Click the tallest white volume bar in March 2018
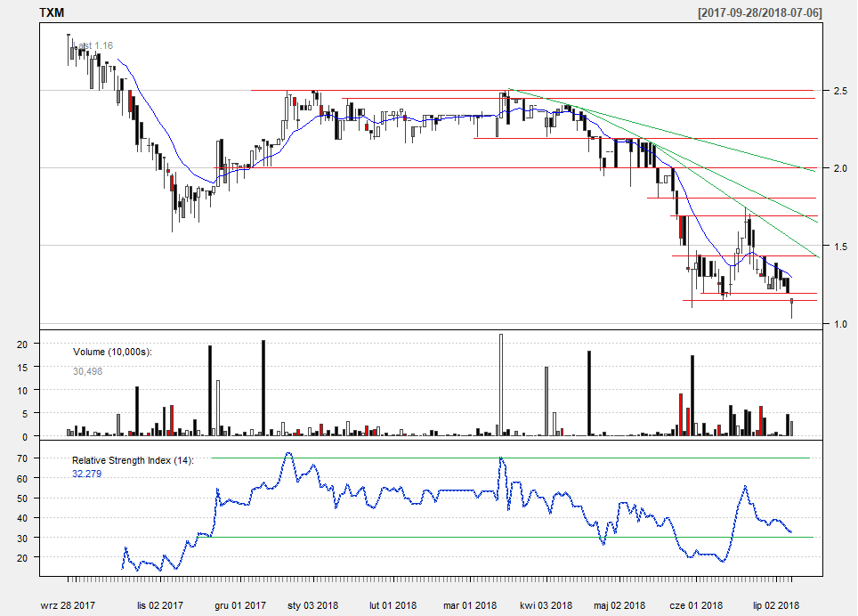 501,385
